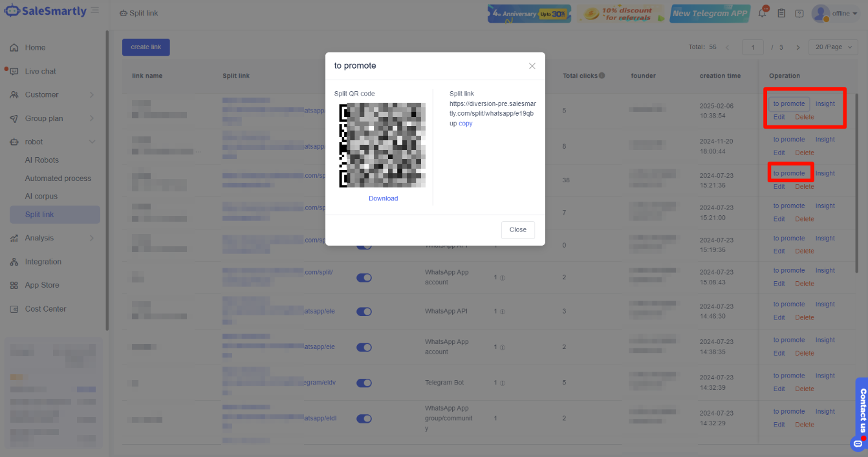The width and height of the screenshot is (868, 457).
Task: Open the offline status dropdown
Action: [845, 14]
